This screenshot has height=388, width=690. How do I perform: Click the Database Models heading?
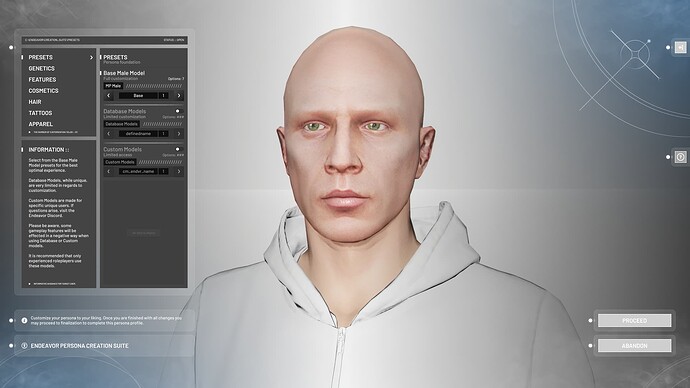coord(125,111)
